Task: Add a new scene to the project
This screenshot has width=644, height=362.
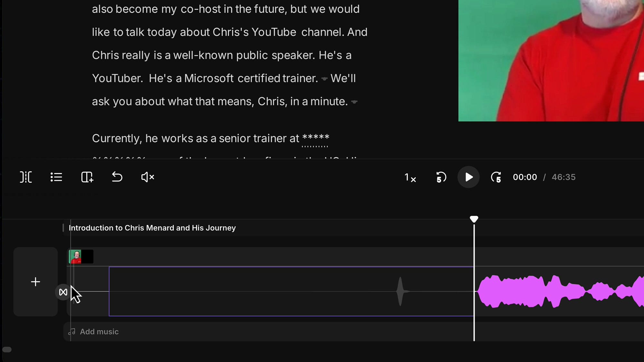Action: (x=87, y=177)
